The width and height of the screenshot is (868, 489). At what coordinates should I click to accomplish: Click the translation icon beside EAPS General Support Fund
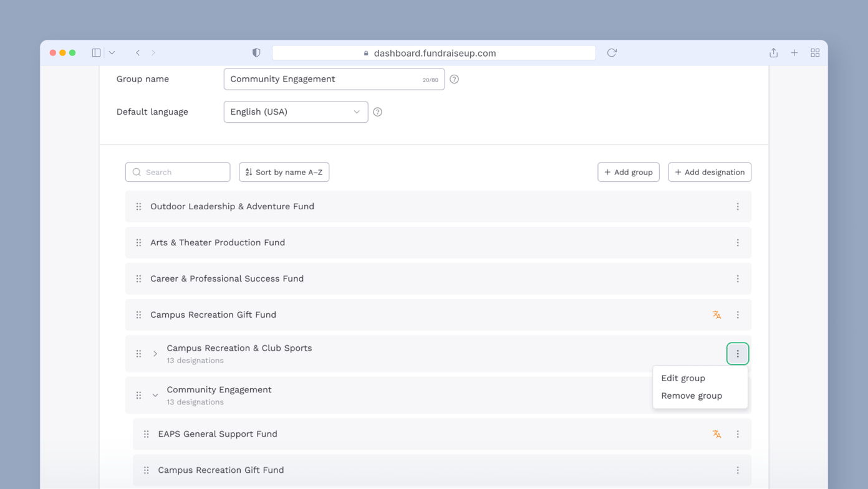tap(716, 434)
